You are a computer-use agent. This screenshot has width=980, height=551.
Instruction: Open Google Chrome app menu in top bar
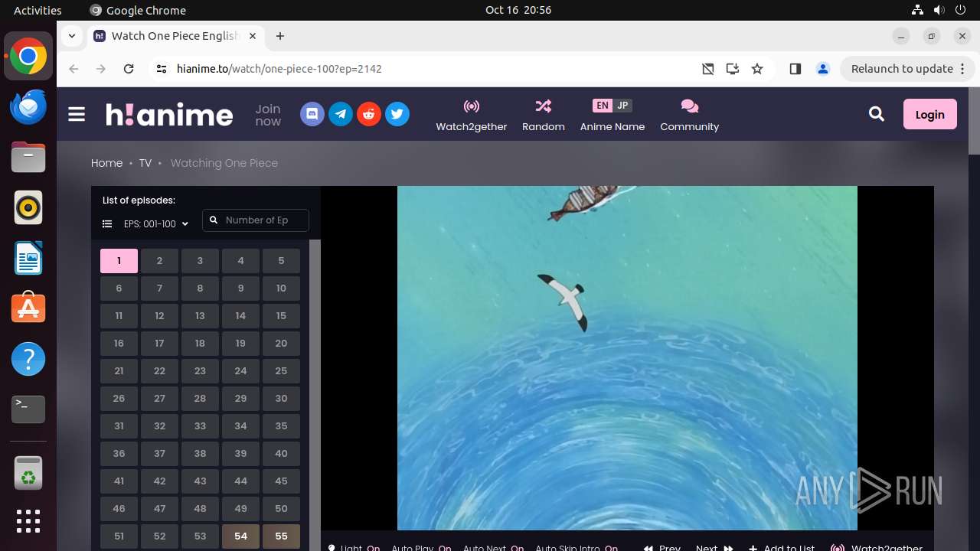[138, 10]
